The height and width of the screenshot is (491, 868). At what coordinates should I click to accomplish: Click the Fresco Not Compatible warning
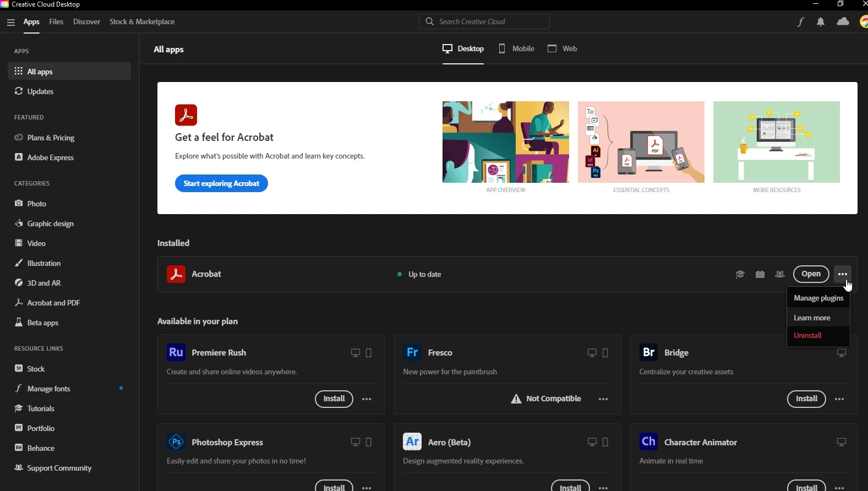545,399
